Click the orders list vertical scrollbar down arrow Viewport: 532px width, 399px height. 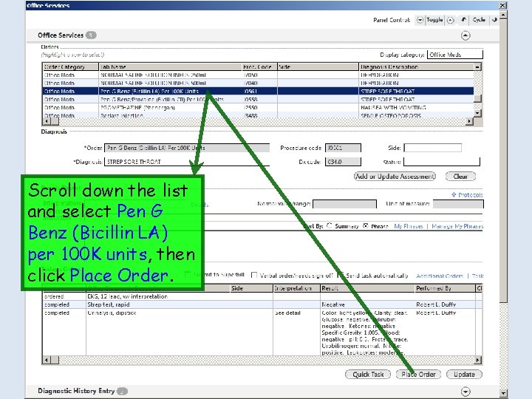coord(478,113)
